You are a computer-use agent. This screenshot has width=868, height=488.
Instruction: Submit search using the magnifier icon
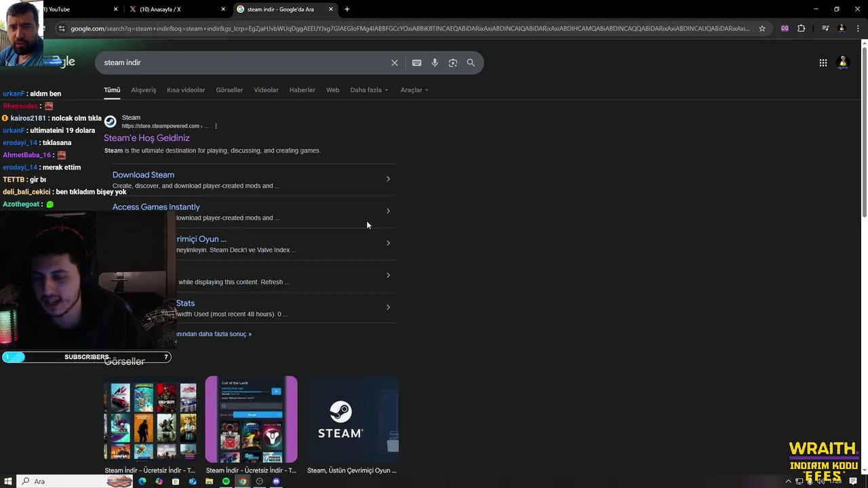pyautogui.click(x=471, y=62)
